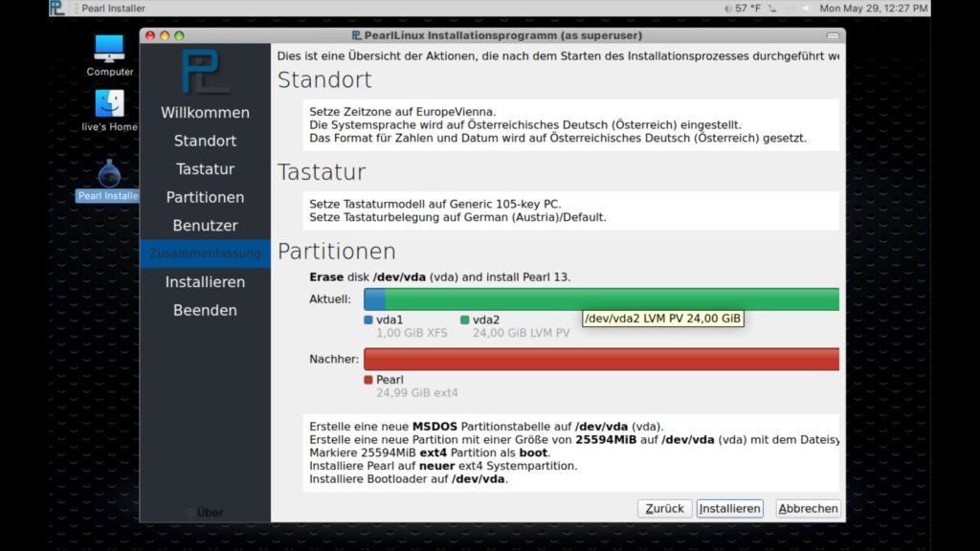The image size is (980, 551).
Task: Click the 'Die Systemsprache wird auf' line
Action: coord(525,125)
